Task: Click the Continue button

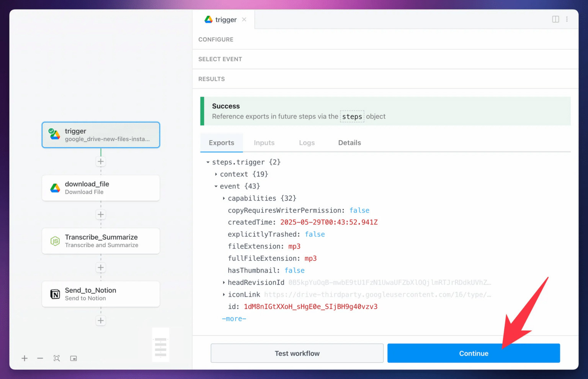Action: (x=474, y=353)
